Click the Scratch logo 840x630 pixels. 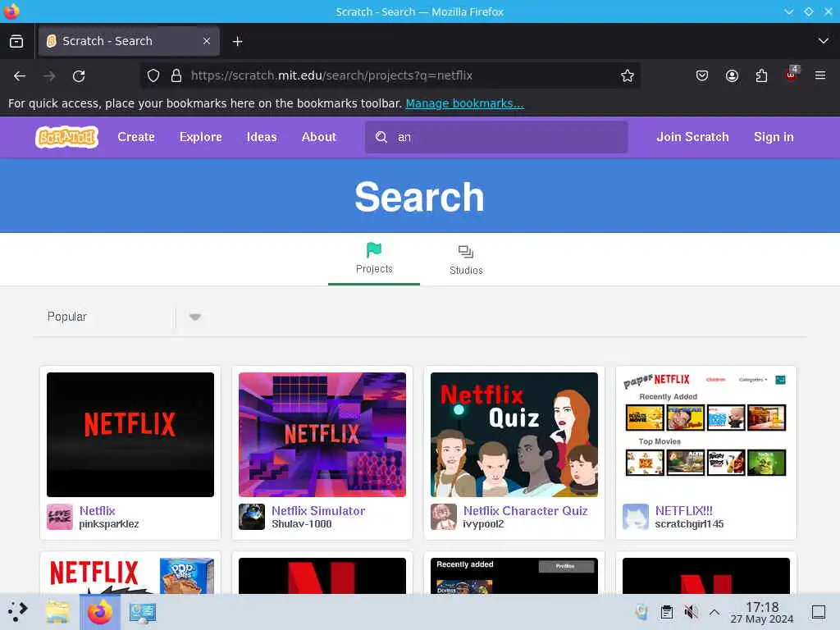click(67, 137)
